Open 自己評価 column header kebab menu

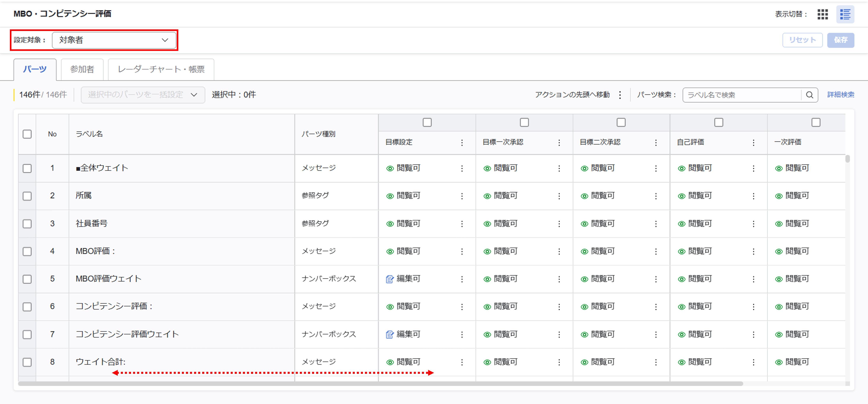coord(753,143)
